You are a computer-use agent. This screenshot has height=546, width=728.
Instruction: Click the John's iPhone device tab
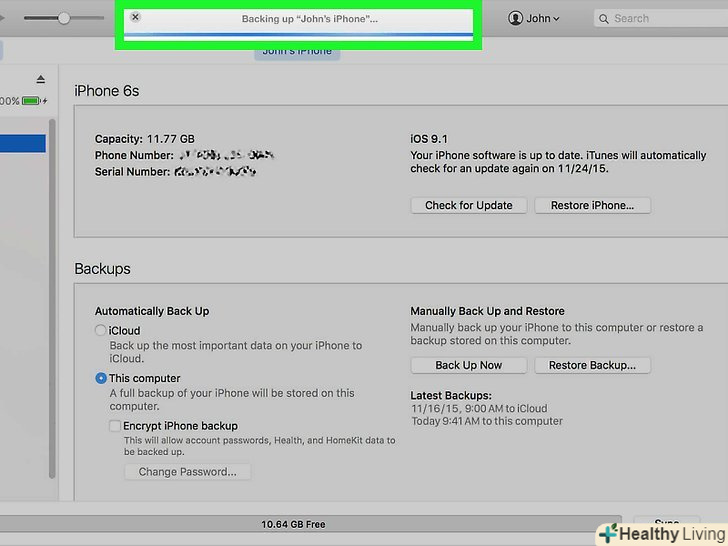pyautogui.click(x=297, y=52)
